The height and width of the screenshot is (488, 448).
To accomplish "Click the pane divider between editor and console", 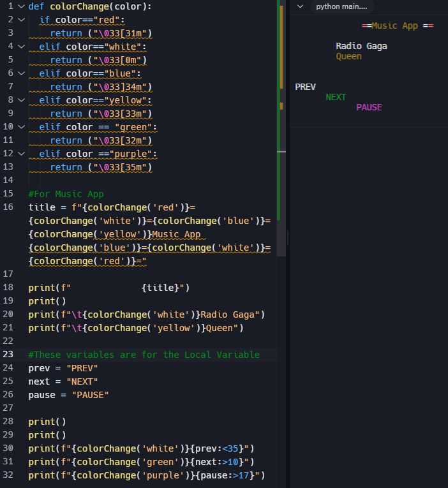I will point(288,239).
